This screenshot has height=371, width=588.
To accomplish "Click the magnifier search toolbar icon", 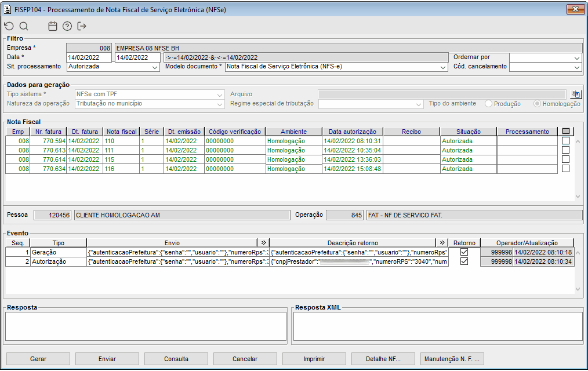I will [x=24, y=26].
